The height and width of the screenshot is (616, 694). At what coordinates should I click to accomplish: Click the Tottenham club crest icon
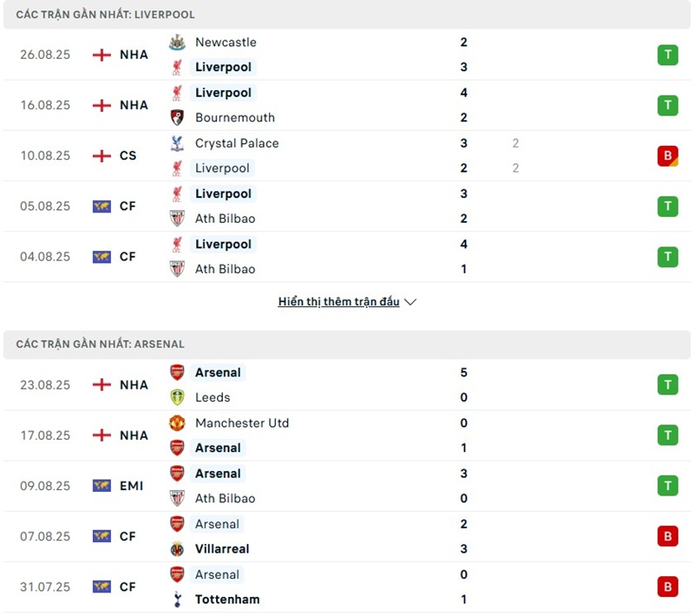pos(177,599)
